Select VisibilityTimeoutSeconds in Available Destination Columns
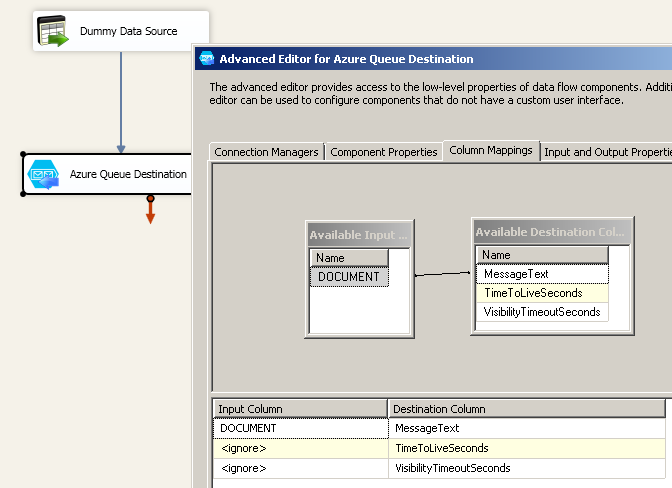The width and height of the screenshot is (672, 488). click(x=542, y=312)
